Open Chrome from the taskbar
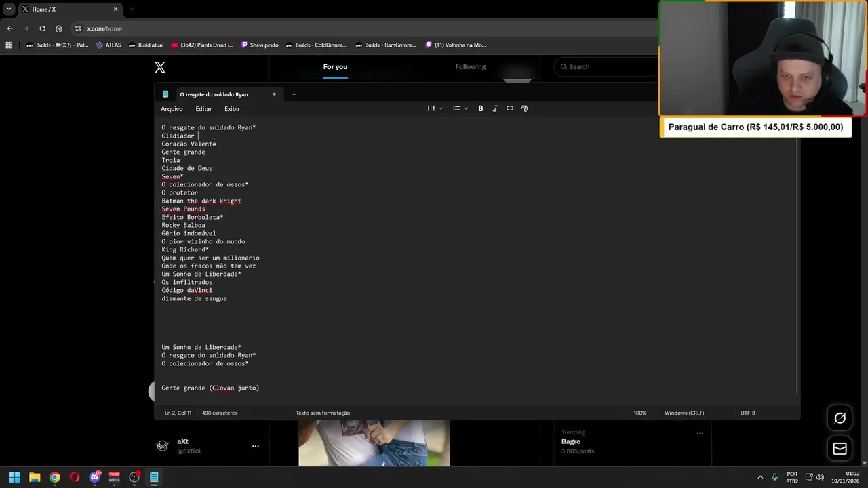The height and width of the screenshot is (488, 868). [54, 477]
